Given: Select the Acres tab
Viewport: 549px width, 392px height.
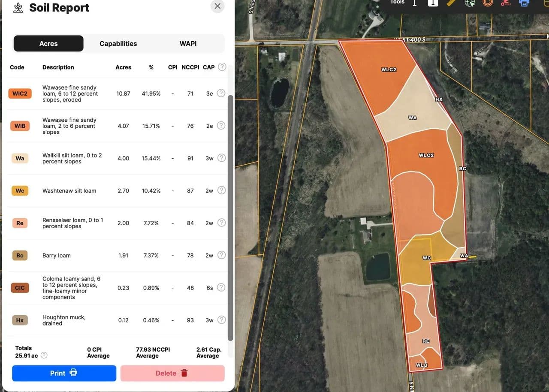Looking at the screenshot, I should [x=48, y=44].
